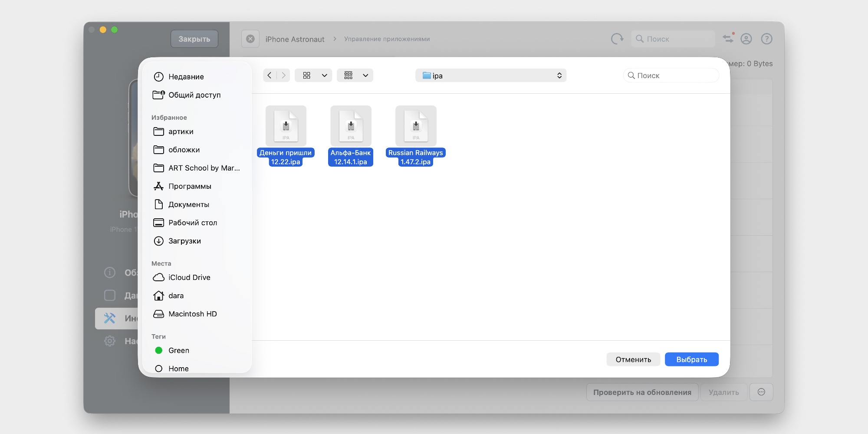
Task: Open the grouping options icon
Action: click(x=349, y=76)
